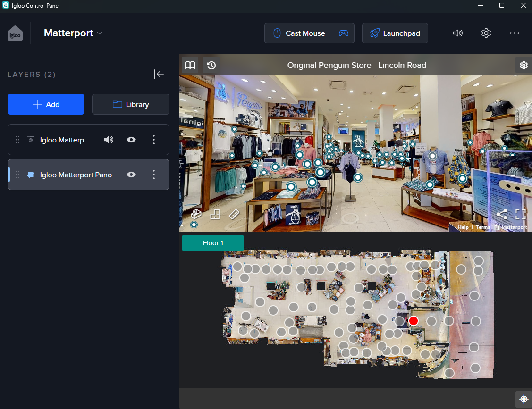The width and height of the screenshot is (532, 409).
Task: Collapse the Layers side panel
Action: pyautogui.click(x=159, y=74)
